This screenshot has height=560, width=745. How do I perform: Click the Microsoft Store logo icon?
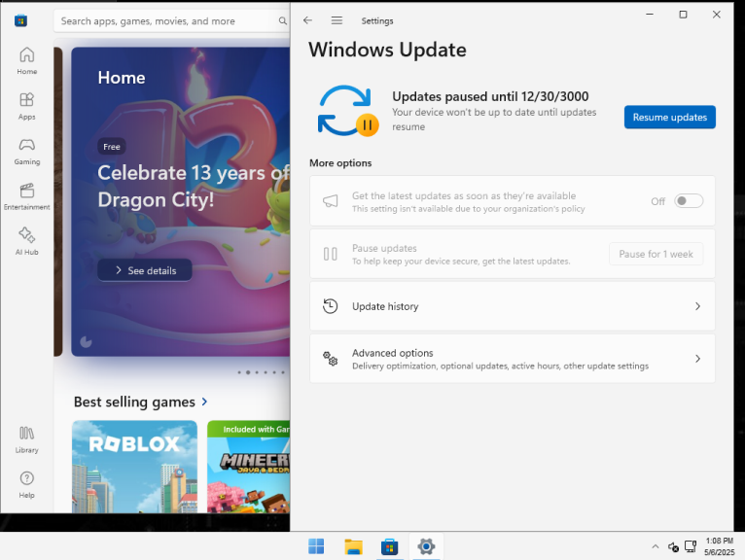pyautogui.click(x=20, y=20)
